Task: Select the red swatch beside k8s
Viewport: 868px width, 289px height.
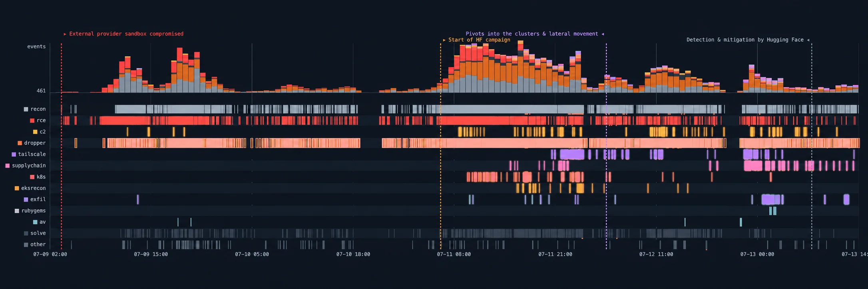Action: 32,177
